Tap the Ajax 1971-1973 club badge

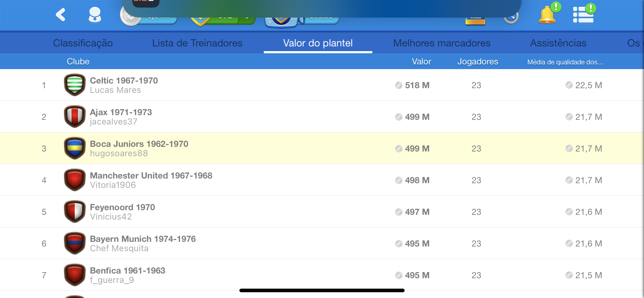pos(75,117)
